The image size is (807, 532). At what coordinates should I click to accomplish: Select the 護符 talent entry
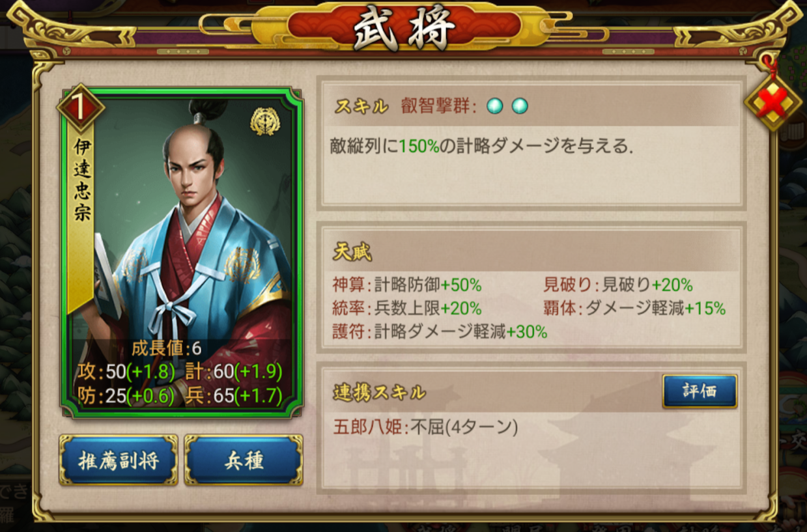click(440, 331)
